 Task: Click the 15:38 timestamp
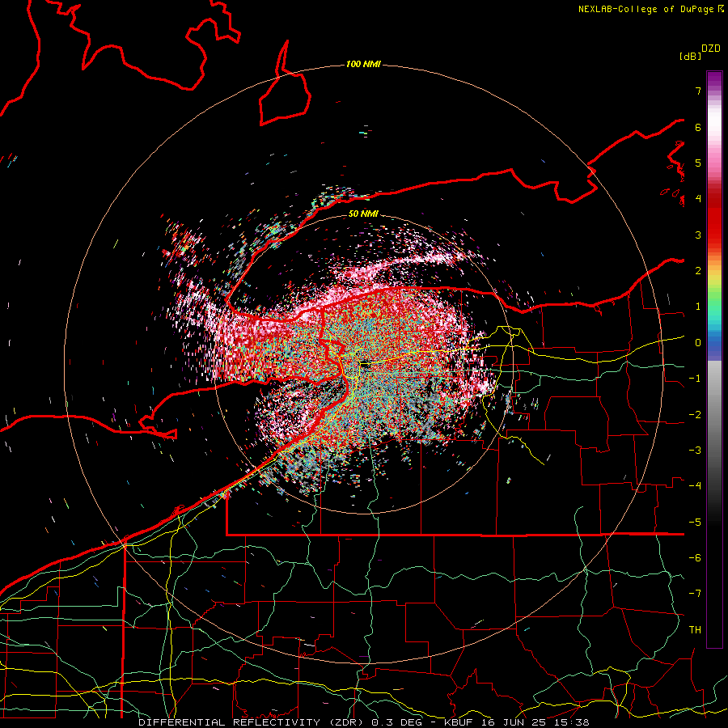[572, 722]
